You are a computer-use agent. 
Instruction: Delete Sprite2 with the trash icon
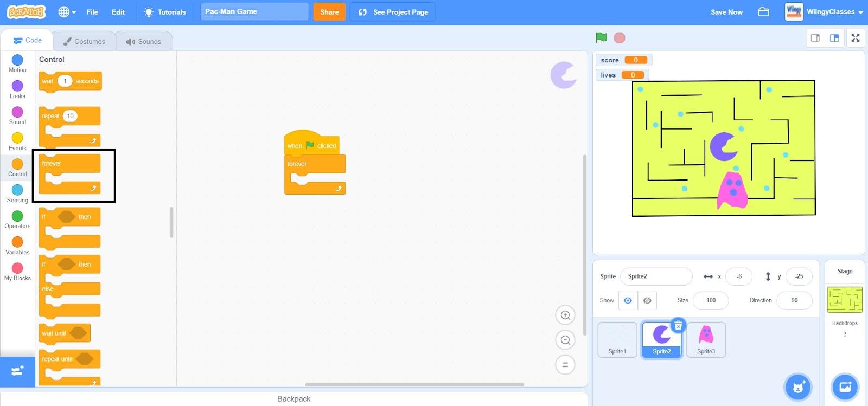pos(678,326)
